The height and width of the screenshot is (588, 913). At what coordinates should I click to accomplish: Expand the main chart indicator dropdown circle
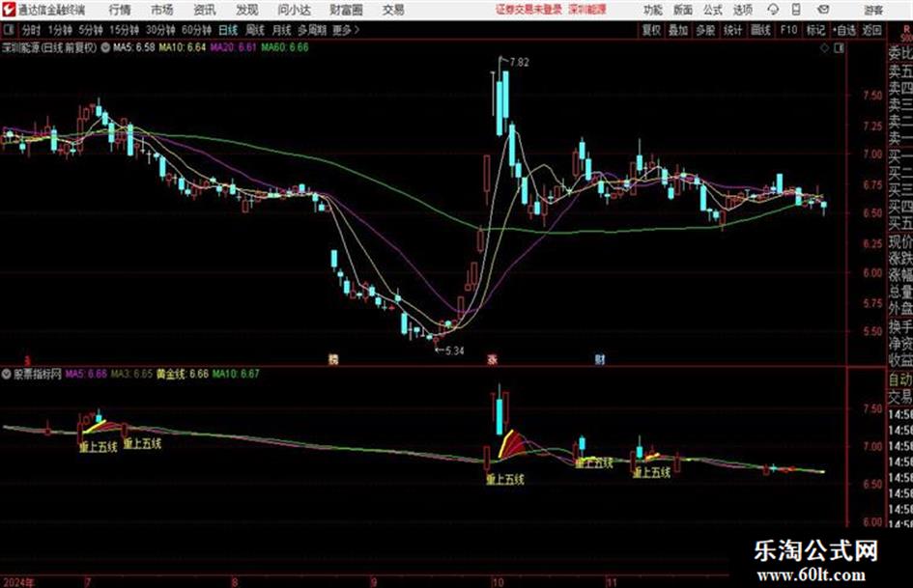pyautogui.click(x=105, y=47)
